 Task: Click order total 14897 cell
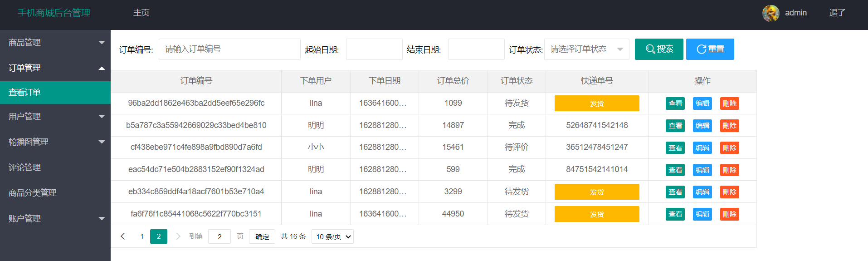click(x=453, y=125)
